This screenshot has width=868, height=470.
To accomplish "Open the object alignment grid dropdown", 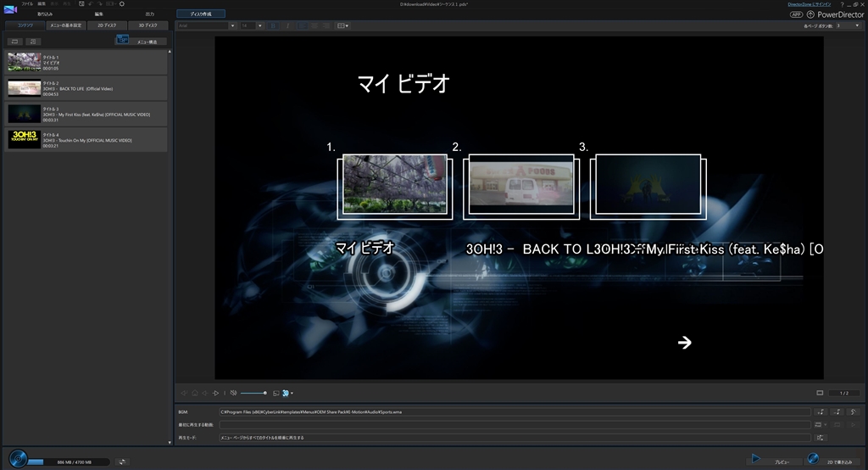I will 342,25.
